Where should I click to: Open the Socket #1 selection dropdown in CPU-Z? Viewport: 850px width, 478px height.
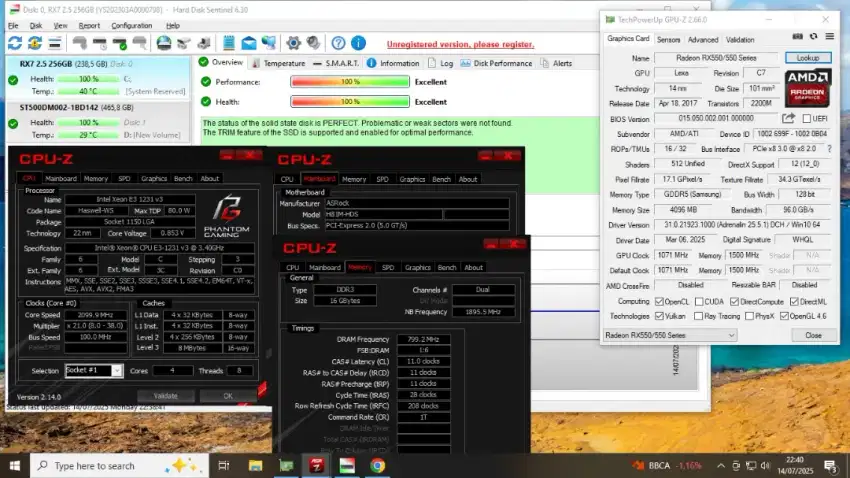(x=93, y=371)
